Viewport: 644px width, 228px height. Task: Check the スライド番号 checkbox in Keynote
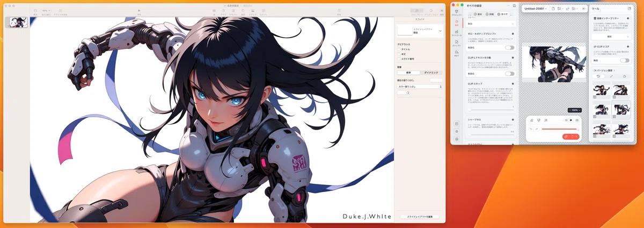(x=399, y=59)
